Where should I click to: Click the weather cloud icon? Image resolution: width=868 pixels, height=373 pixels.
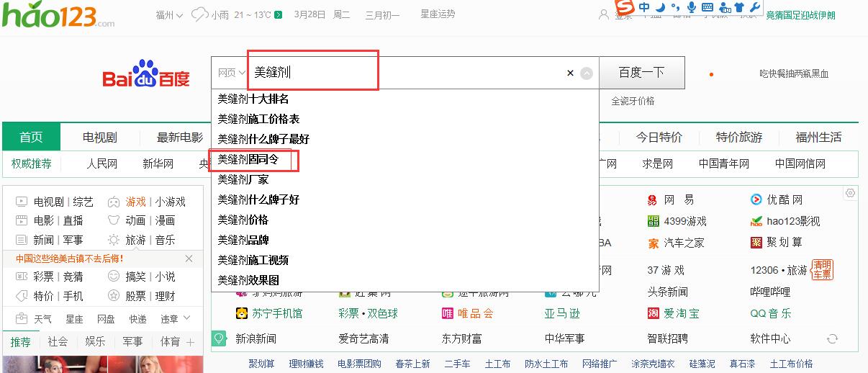coord(199,14)
